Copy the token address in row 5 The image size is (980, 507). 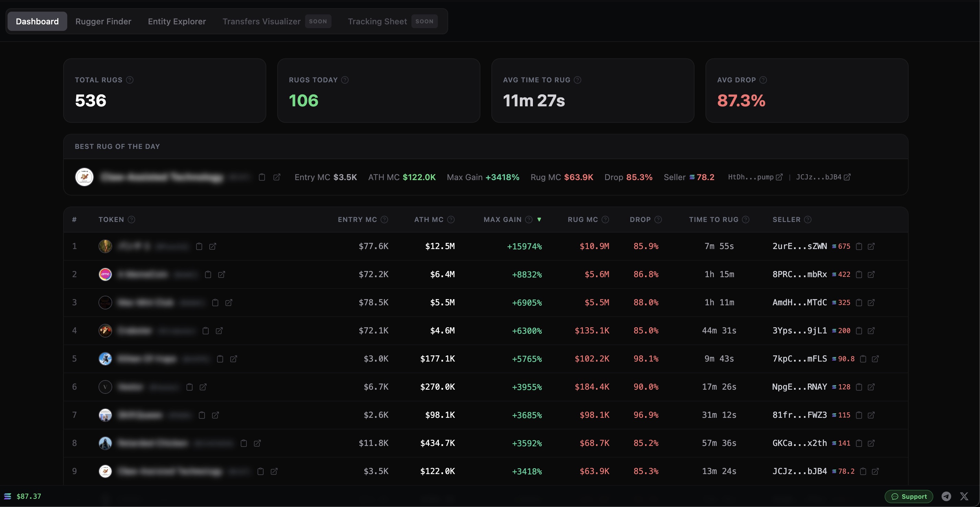click(x=220, y=359)
